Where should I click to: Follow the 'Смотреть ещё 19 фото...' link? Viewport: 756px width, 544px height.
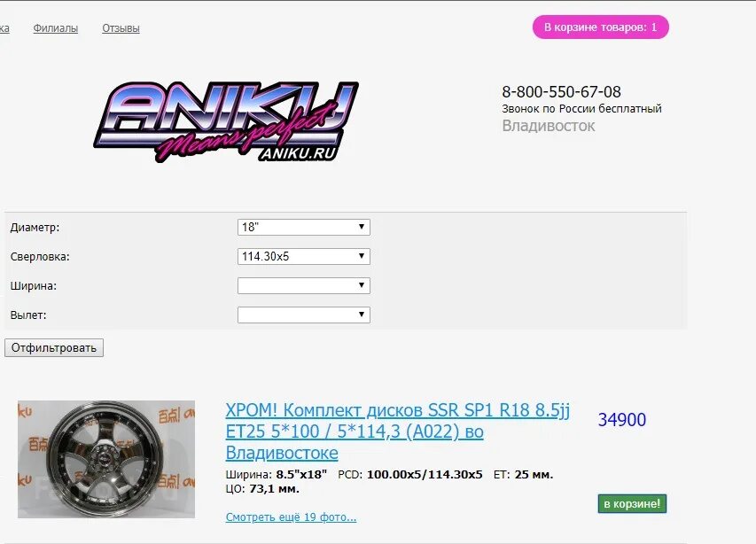pyautogui.click(x=291, y=517)
